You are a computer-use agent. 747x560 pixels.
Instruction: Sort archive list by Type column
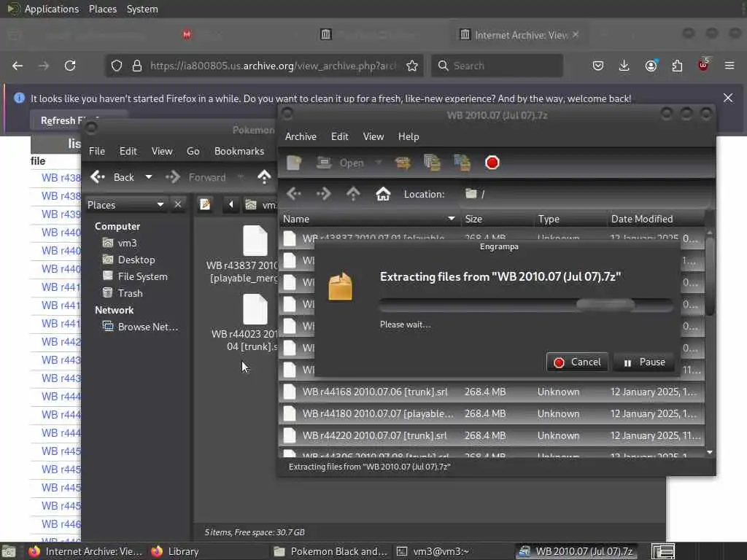tap(570, 219)
